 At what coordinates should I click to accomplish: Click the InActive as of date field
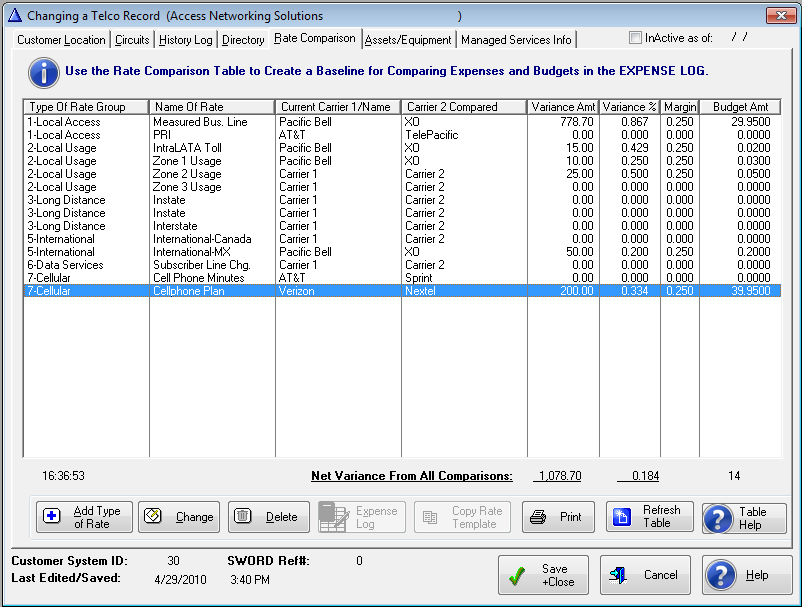[739, 37]
